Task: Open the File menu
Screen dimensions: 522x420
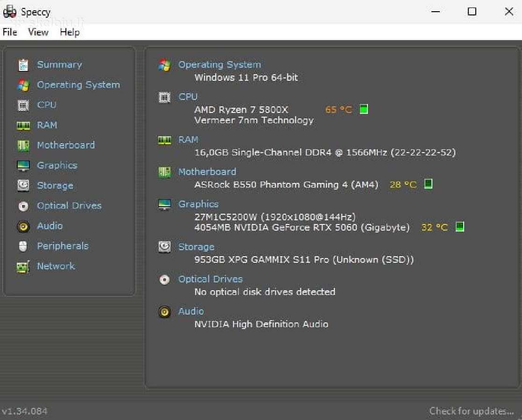Action: [10, 32]
